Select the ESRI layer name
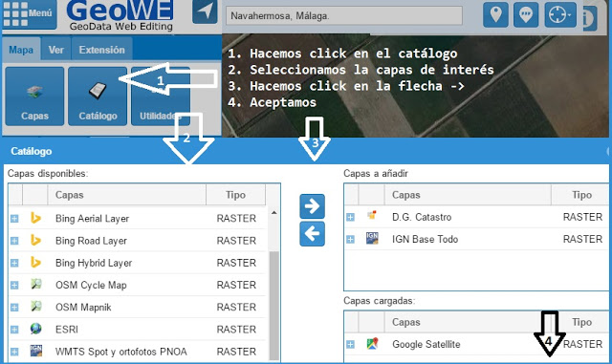612x364 pixels. (67, 330)
